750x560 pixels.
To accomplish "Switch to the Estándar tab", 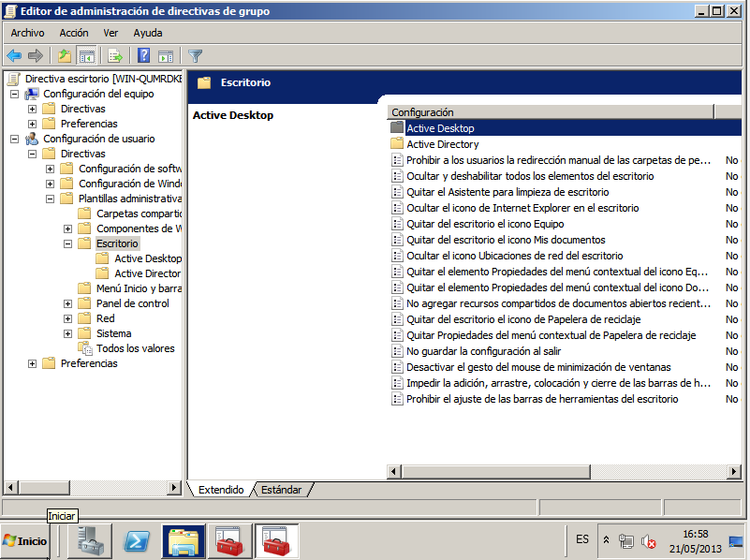I will coord(281,490).
